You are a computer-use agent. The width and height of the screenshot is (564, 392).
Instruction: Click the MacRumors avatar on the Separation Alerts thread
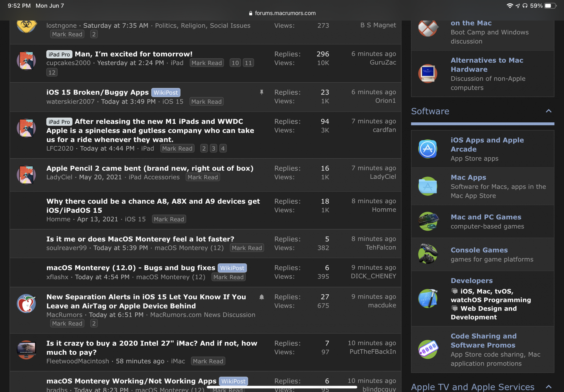(x=26, y=303)
